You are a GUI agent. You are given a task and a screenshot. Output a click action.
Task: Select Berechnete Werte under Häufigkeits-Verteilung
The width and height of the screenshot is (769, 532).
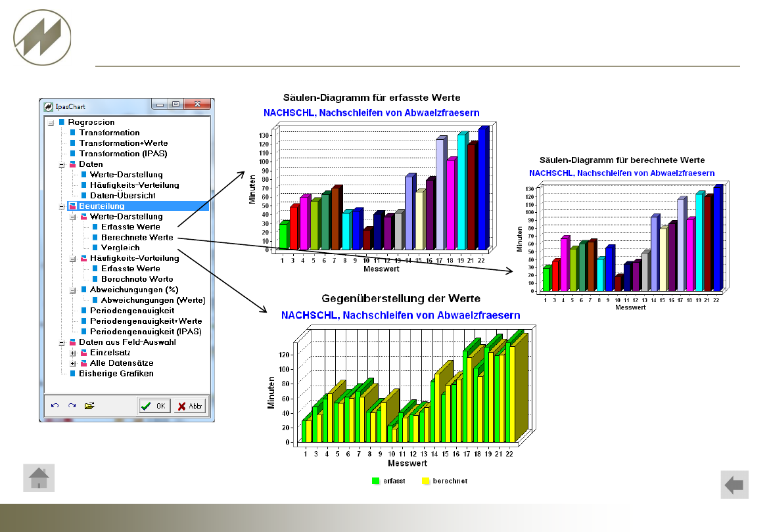(x=137, y=278)
